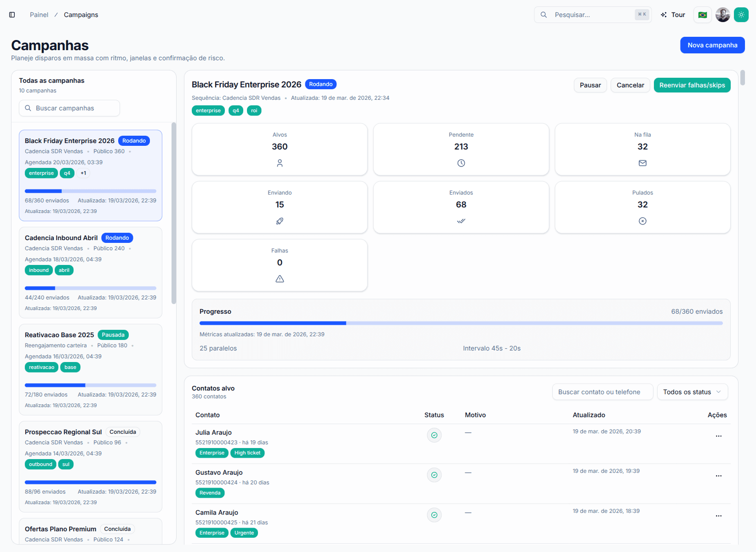This screenshot has width=756, height=552.
Task: Click the Pendente clock icon
Action: pos(461,163)
